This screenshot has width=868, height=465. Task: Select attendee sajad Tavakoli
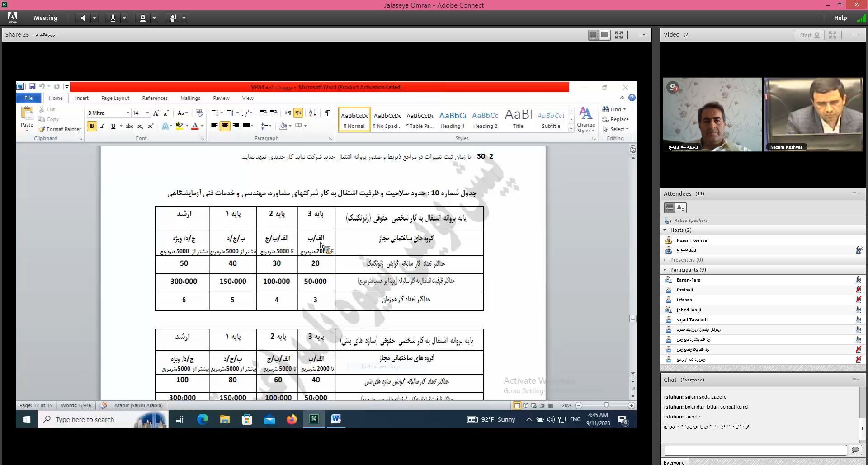pos(763,320)
